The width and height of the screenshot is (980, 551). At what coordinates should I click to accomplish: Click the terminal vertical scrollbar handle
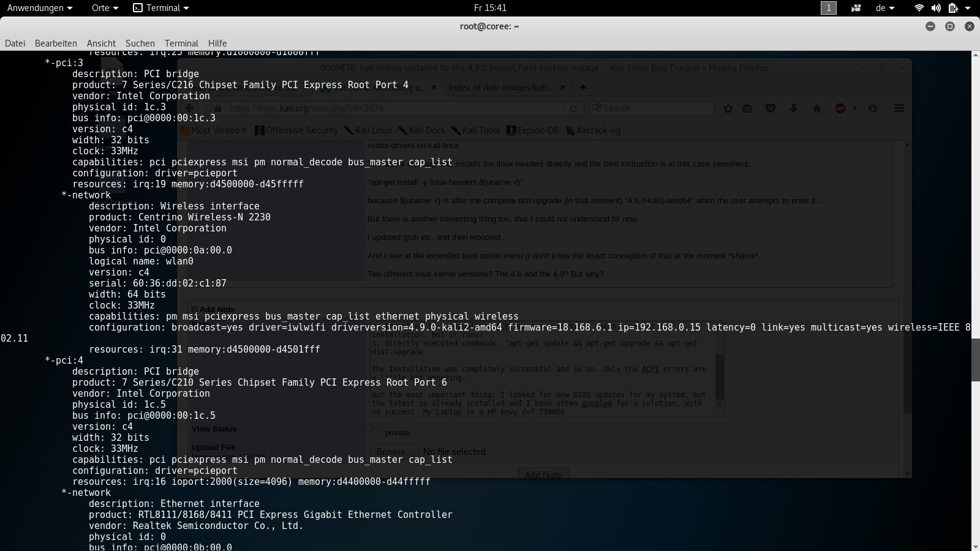point(975,358)
